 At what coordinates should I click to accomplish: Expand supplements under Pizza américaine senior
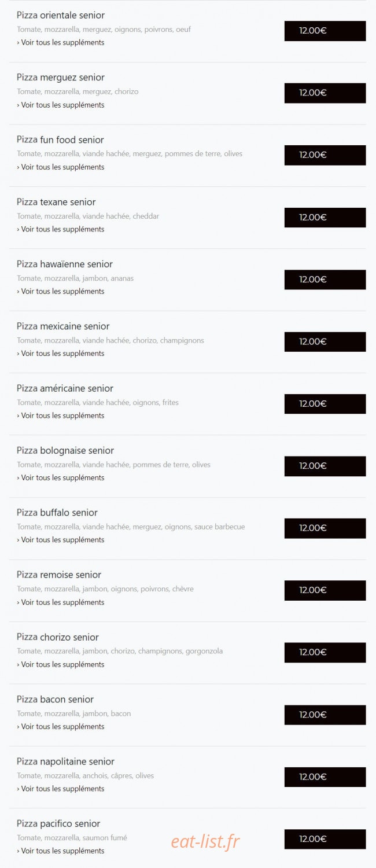61,415
